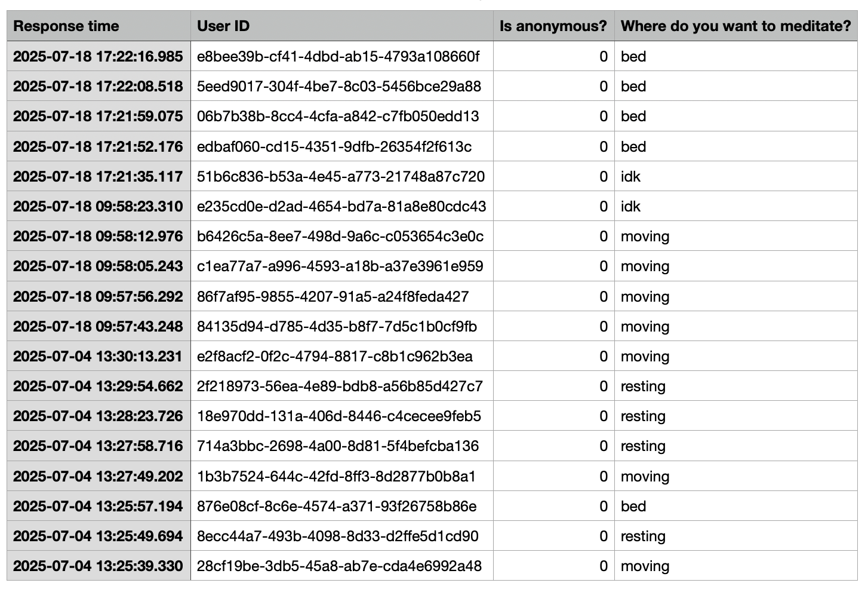Select user ID cell e8bee39b-cf41-4dbd-ab15-4793a108660f
868x589 pixels.
[x=342, y=56]
